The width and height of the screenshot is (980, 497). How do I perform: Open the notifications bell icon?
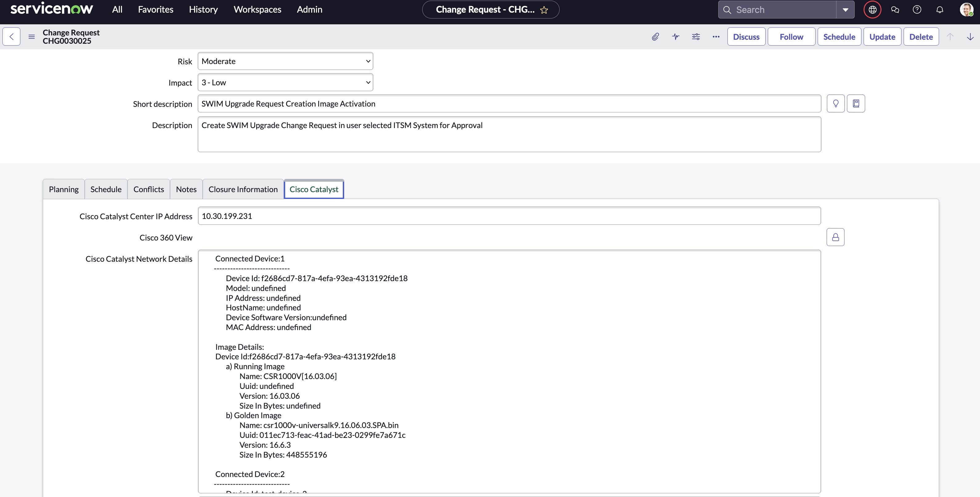pyautogui.click(x=940, y=10)
